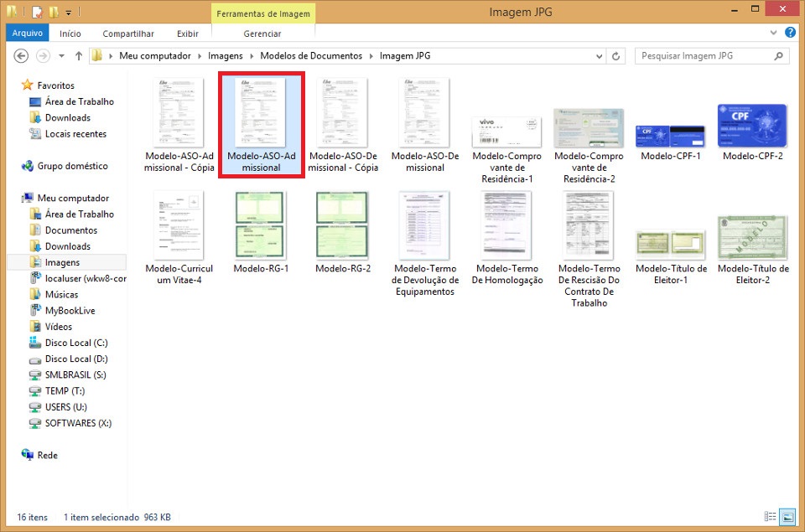Image resolution: width=805 pixels, height=532 pixels.
Task: Click the search magnifier icon
Action: pos(779,56)
